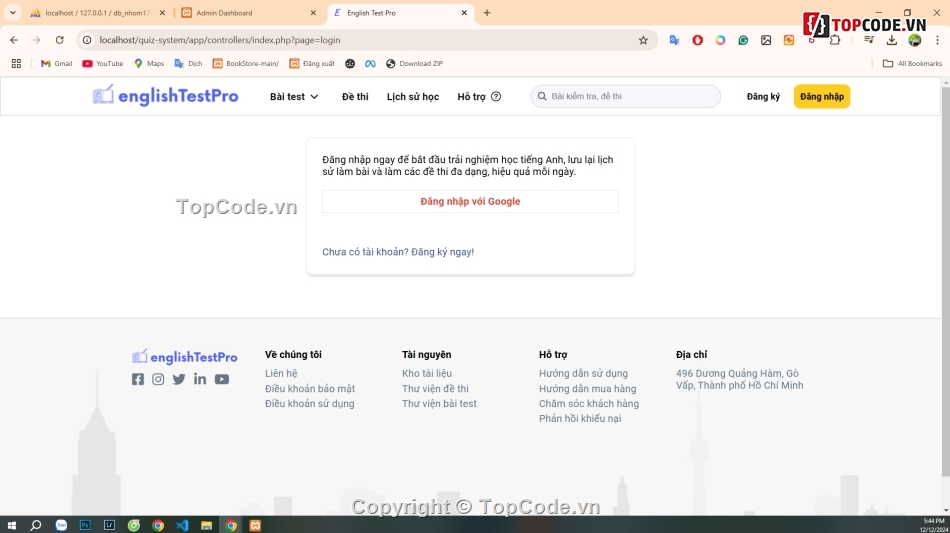Open the Extensions puzzle icon

[x=835, y=40]
